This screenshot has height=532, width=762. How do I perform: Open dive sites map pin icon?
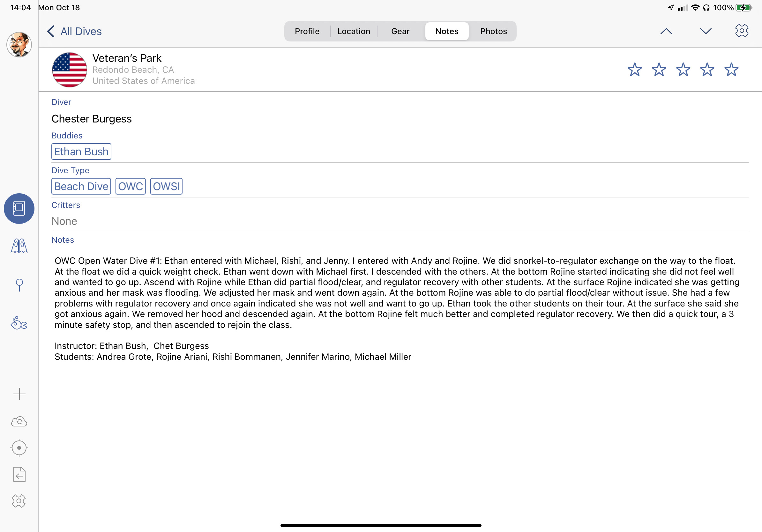click(x=19, y=285)
